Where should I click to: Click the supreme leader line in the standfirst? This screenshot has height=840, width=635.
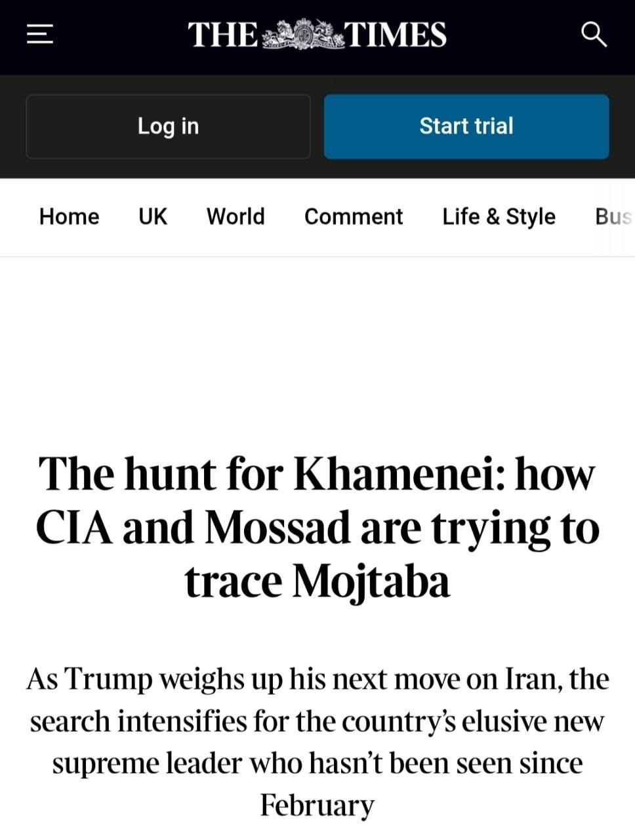[x=317, y=763]
